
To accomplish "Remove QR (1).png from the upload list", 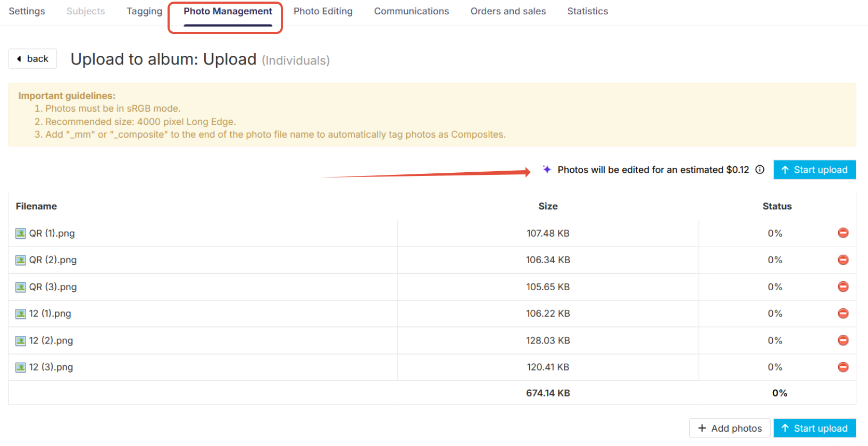I will [x=843, y=233].
